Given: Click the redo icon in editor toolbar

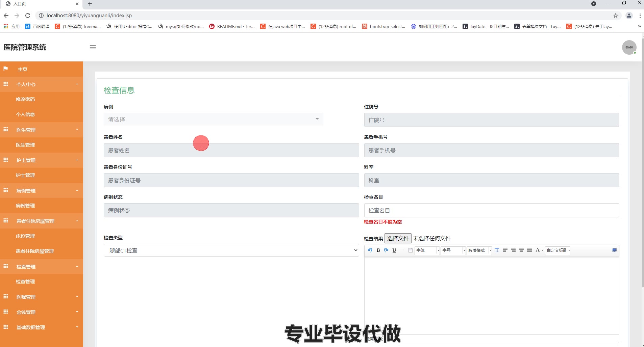Looking at the screenshot, I should pyautogui.click(x=386, y=250).
